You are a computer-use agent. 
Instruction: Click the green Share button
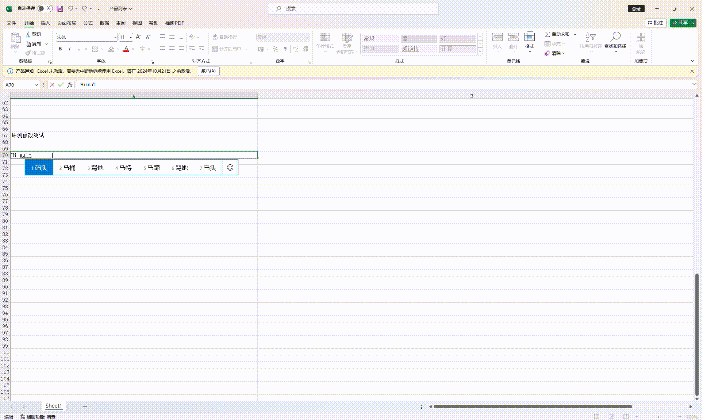pyautogui.click(x=683, y=23)
